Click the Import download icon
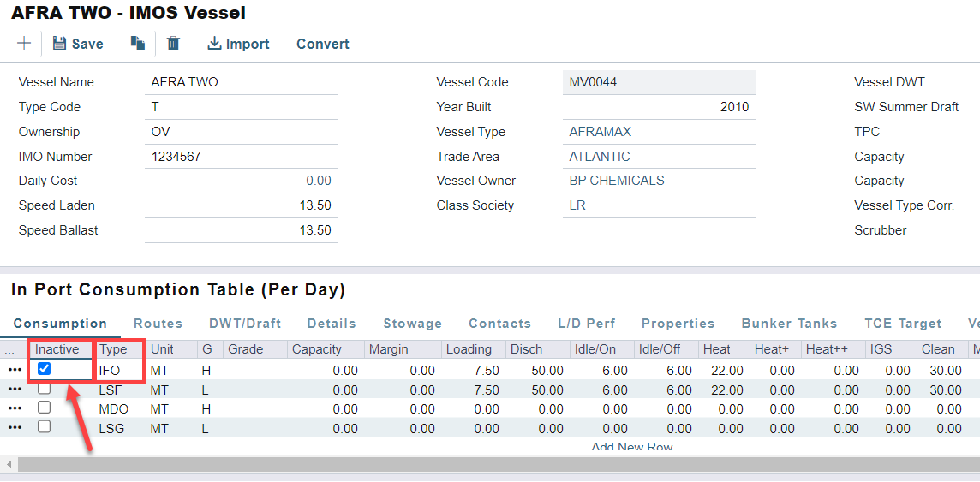Screen dimensions: 980x482 (x=214, y=44)
